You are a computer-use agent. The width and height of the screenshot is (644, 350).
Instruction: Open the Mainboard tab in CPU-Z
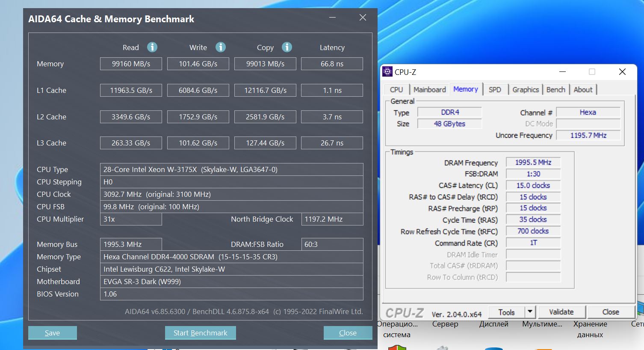429,89
